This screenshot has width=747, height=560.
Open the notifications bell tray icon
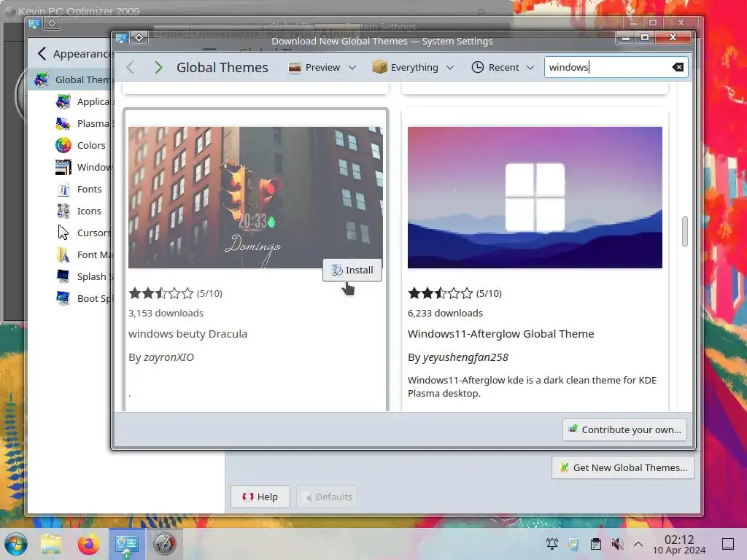pyautogui.click(x=552, y=544)
